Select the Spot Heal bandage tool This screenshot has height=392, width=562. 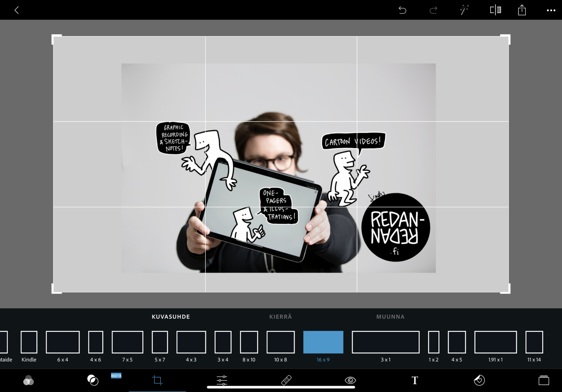pos(286,380)
